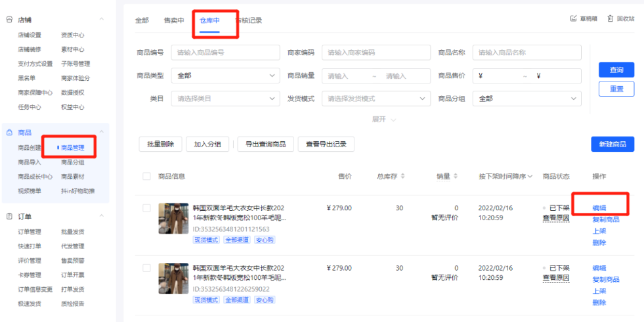Click the 商品名称 input field
Screen dimensions: 644x322
[x=526, y=53]
